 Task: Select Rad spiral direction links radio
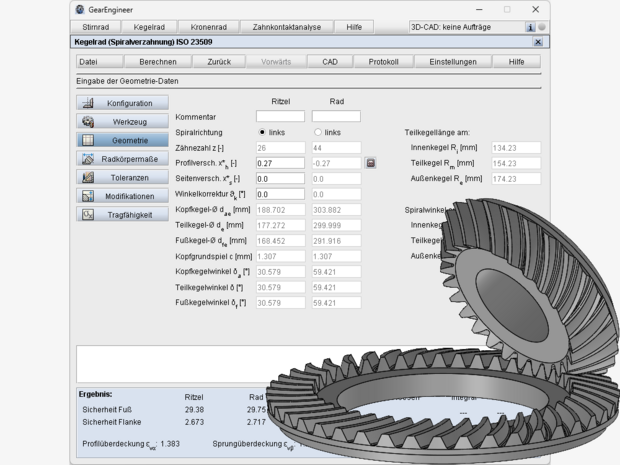(x=318, y=132)
